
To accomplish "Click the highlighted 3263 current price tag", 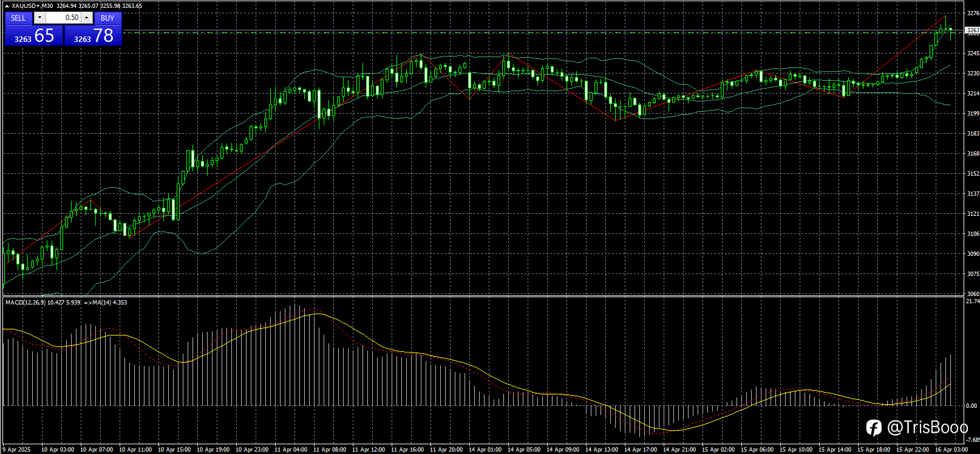I will 972,30.
